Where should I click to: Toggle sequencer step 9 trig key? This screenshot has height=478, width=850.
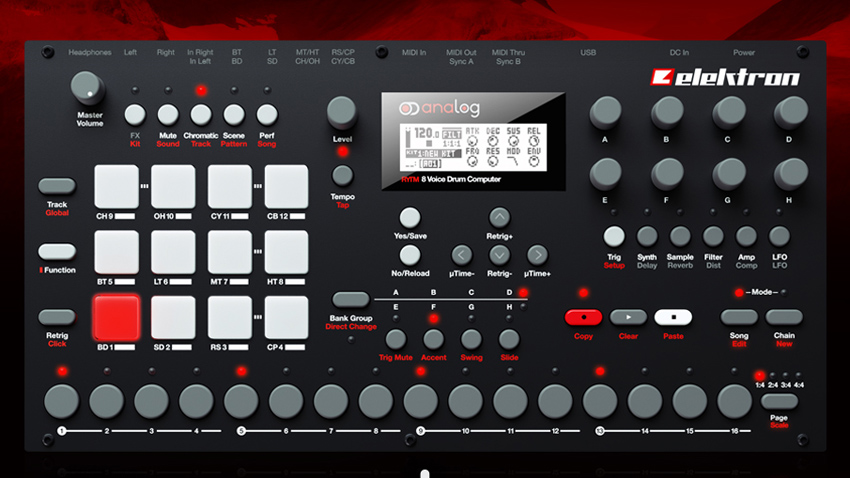(x=420, y=401)
